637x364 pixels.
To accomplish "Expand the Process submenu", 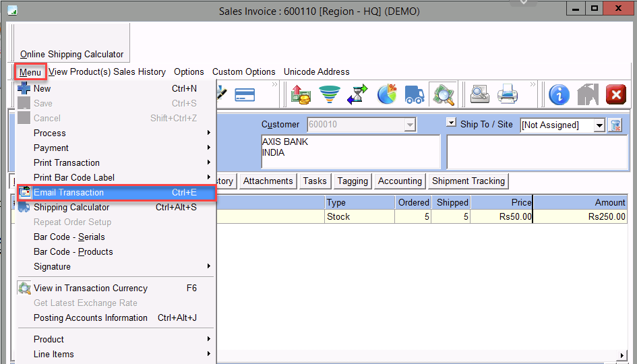I will coord(50,133).
